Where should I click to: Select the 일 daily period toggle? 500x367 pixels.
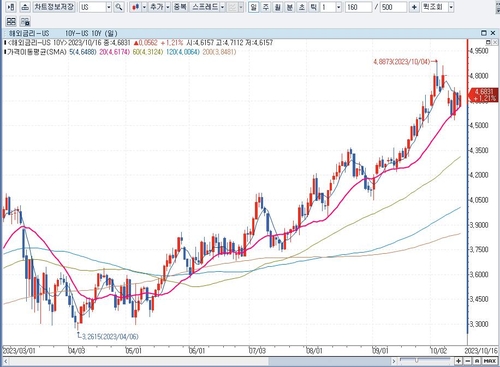(x=254, y=7)
